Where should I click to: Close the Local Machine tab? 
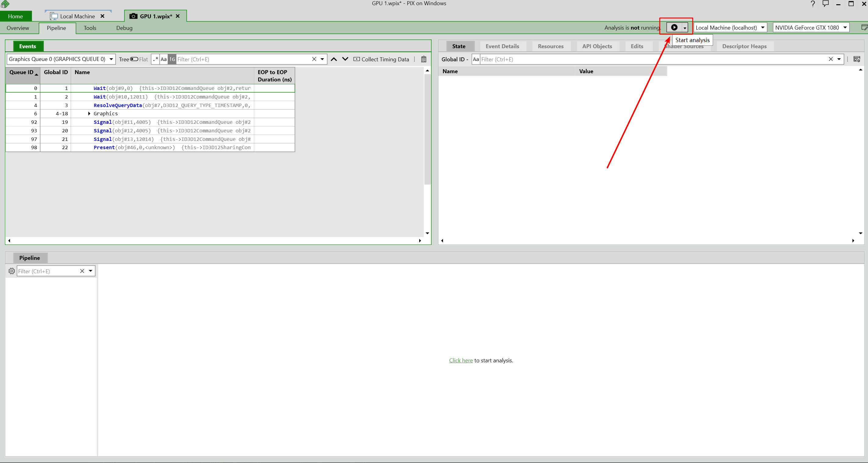click(x=102, y=16)
